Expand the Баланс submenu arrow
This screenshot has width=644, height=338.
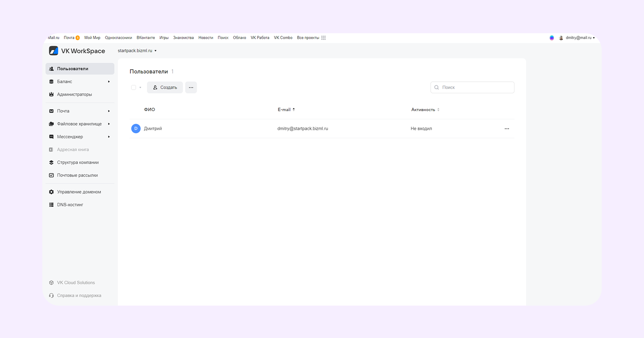click(x=109, y=82)
